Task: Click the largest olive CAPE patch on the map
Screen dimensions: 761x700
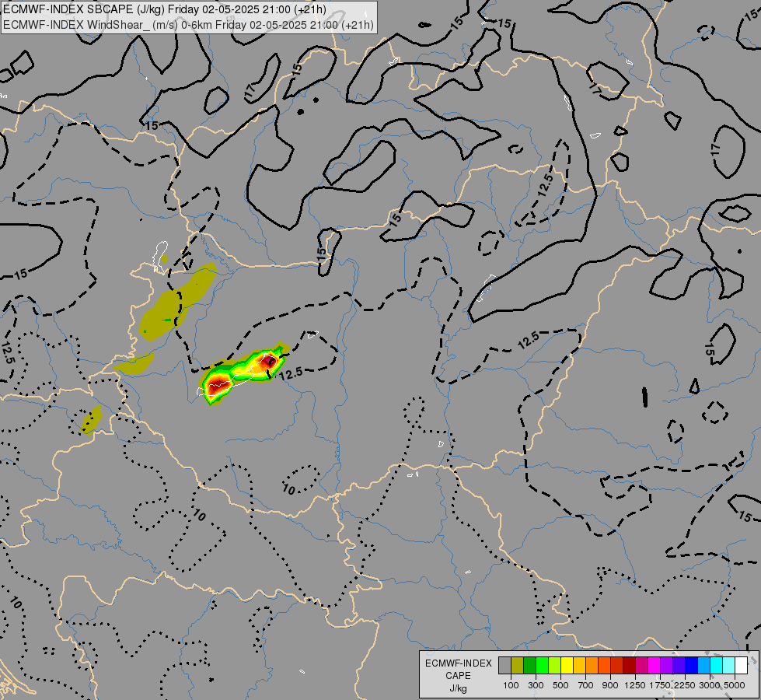Action: (178, 301)
